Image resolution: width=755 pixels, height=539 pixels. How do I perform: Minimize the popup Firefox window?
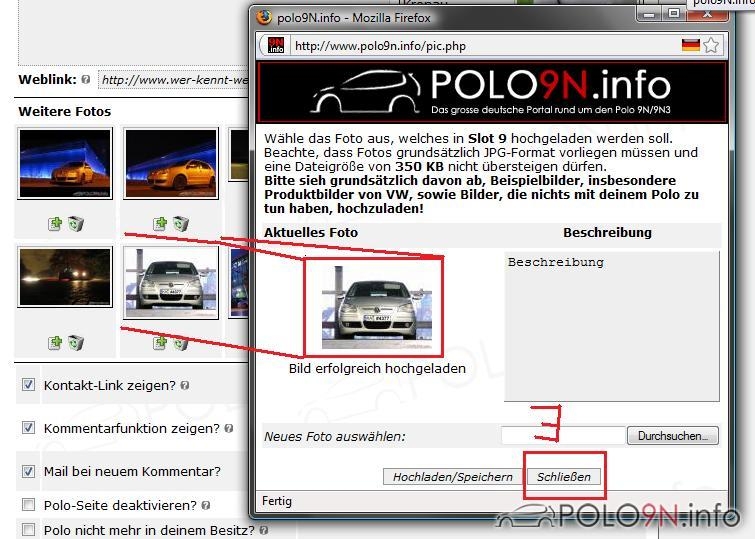click(650, 14)
